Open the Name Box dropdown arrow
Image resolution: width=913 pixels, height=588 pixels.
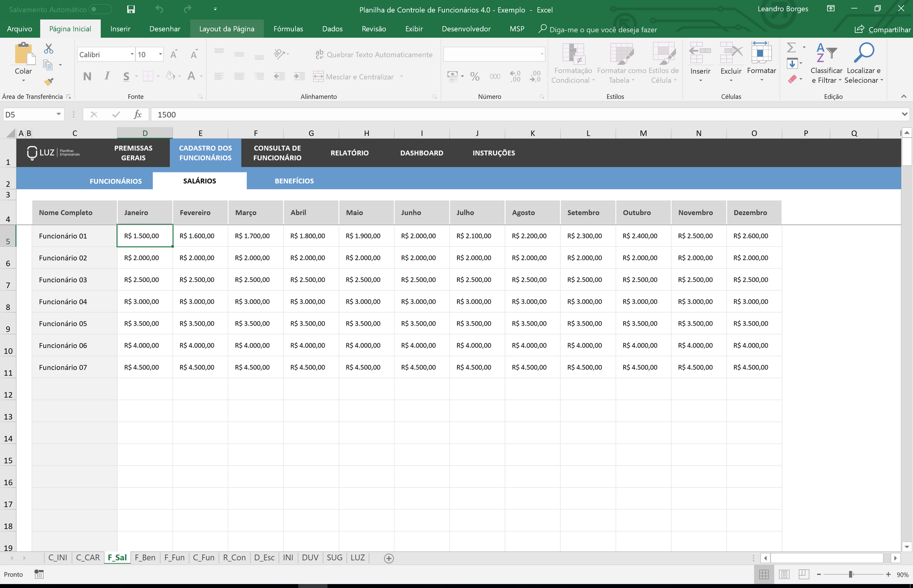[58, 114]
